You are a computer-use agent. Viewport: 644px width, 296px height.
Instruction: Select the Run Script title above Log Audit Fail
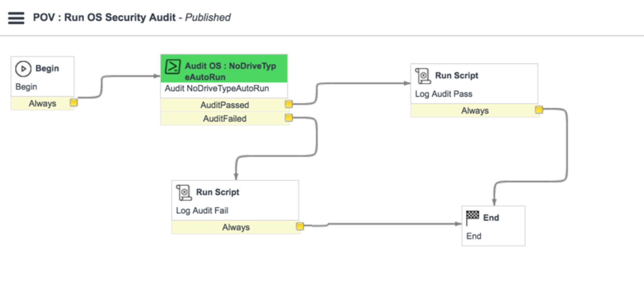tap(217, 192)
